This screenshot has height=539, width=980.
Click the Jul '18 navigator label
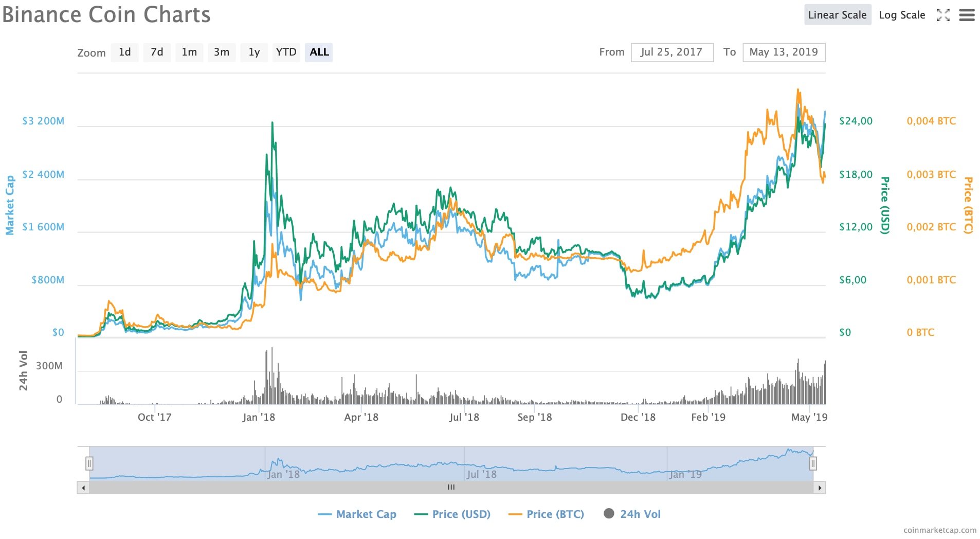(x=482, y=474)
